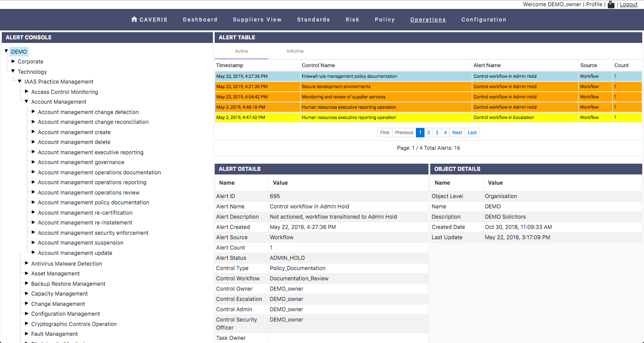Go to alert page 4
Image resolution: width=644 pixels, height=343 pixels.
(445, 132)
